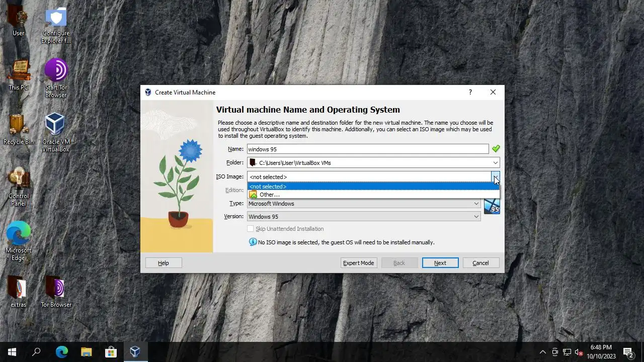Click the Help button
Image resolution: width=644 pixels, height=362 pixels.
coord(164,263)
